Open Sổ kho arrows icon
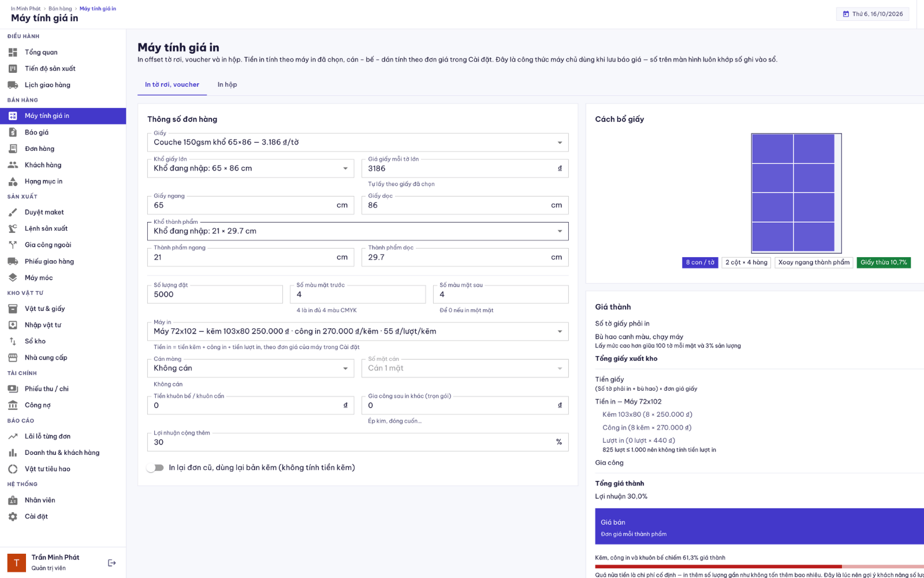Image resolution: width=924 pixels, height=578 pixels. click(x=13, y=341)
